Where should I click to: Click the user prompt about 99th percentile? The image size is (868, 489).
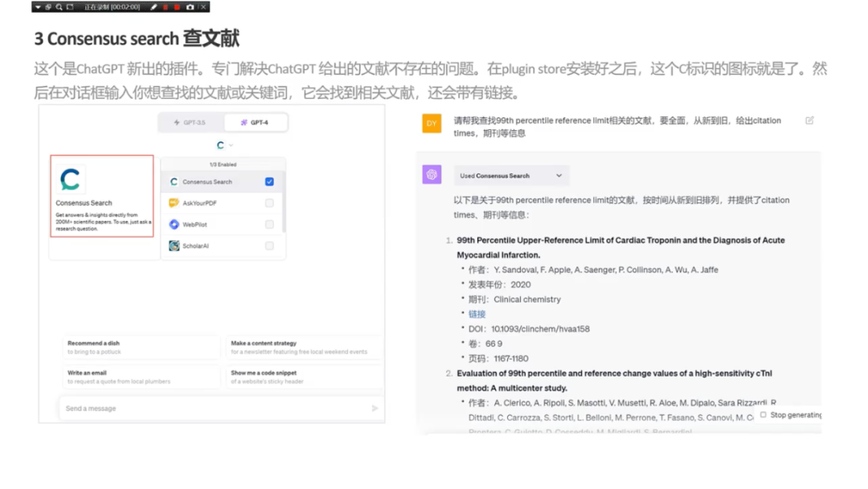coord(617,127)
